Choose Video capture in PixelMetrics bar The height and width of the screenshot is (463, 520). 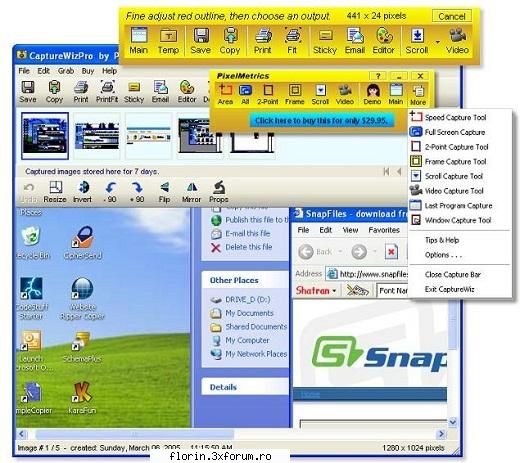point(345,94)
